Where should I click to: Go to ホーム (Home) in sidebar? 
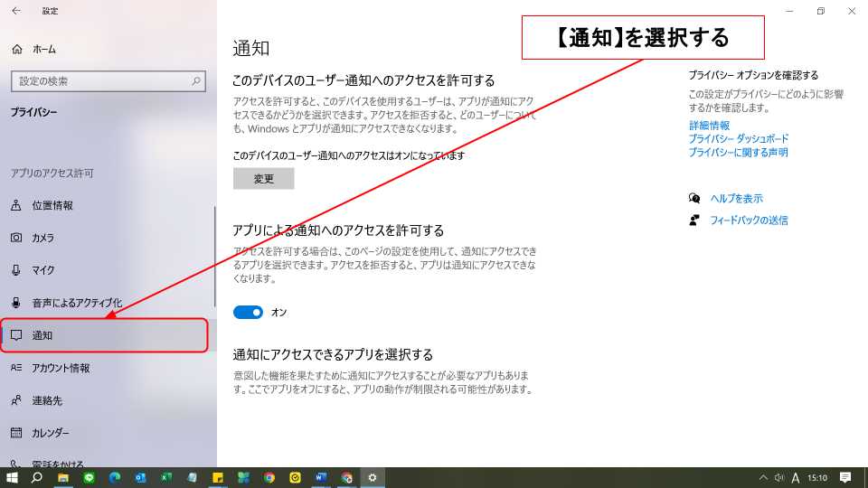(43, 49)
